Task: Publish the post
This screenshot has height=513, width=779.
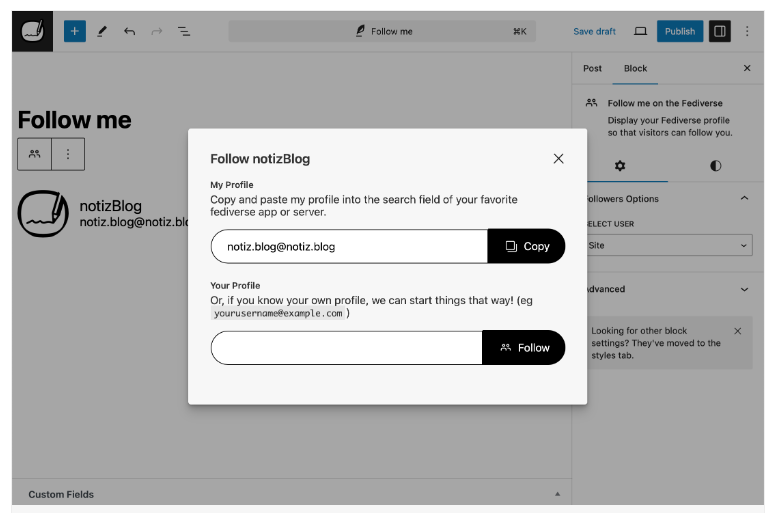Action: (680, 31)
